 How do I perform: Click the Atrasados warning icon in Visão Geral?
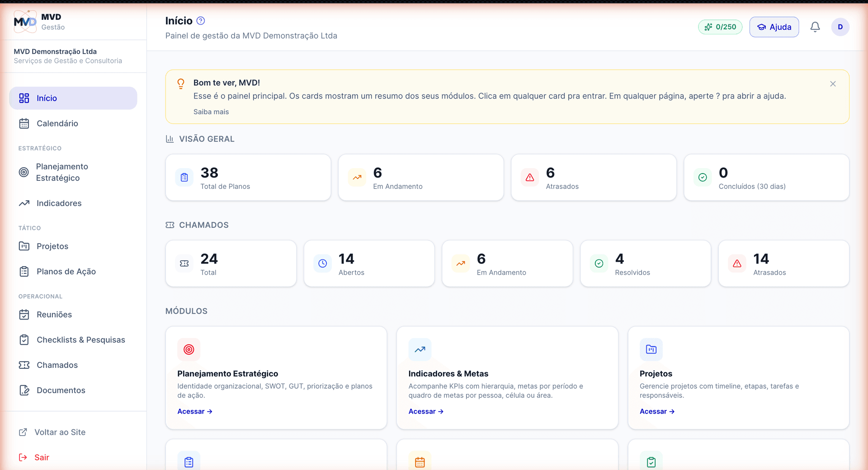pos(530,178)
